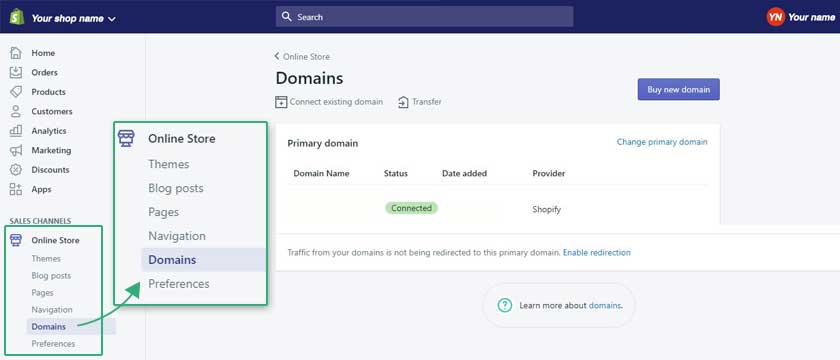Viewport: 840px width, 360px height.
Task: Click Change primary domain link
Action: (x=662, y=142)
